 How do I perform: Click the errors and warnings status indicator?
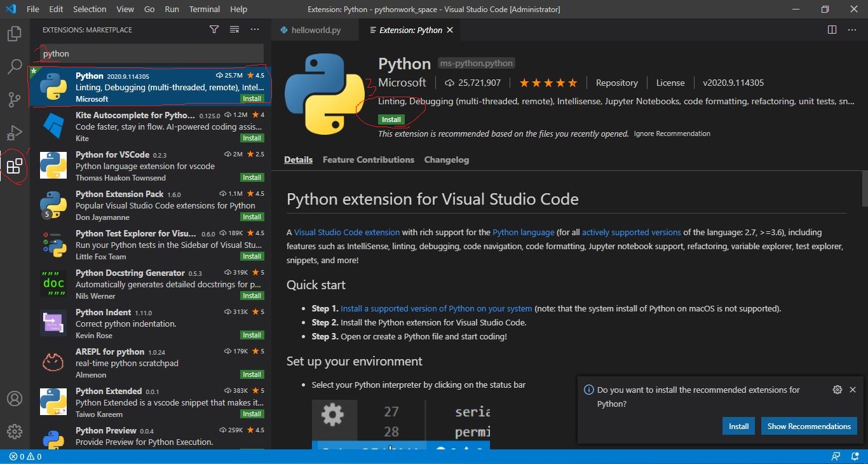[25, 456]
